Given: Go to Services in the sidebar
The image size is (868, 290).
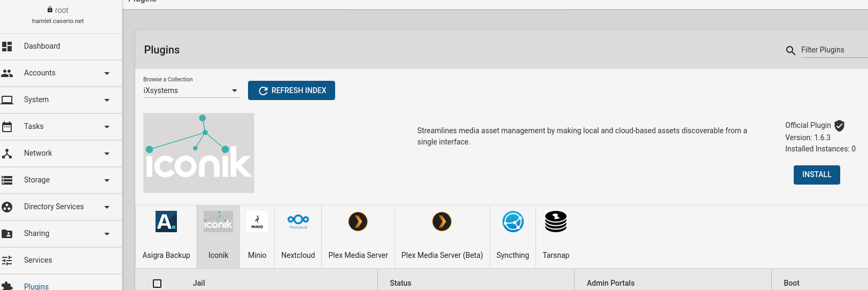Looking at the screenshot, I should click(x=38, y=260).
